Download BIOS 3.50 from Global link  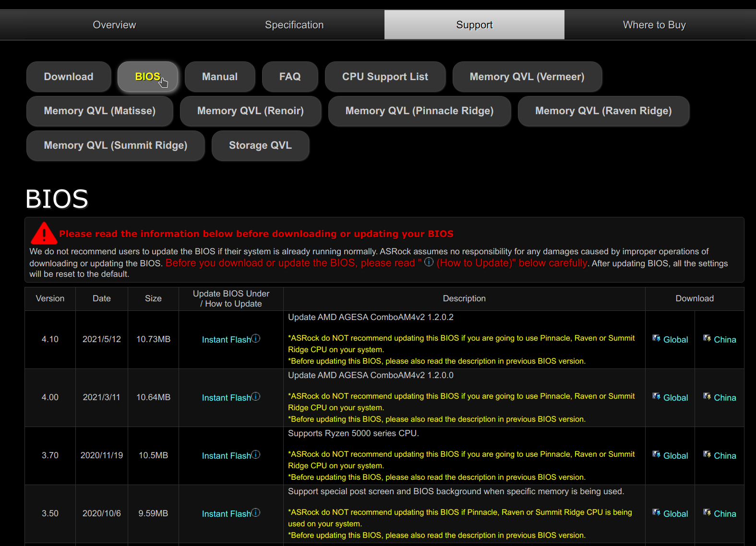(675, 514)
